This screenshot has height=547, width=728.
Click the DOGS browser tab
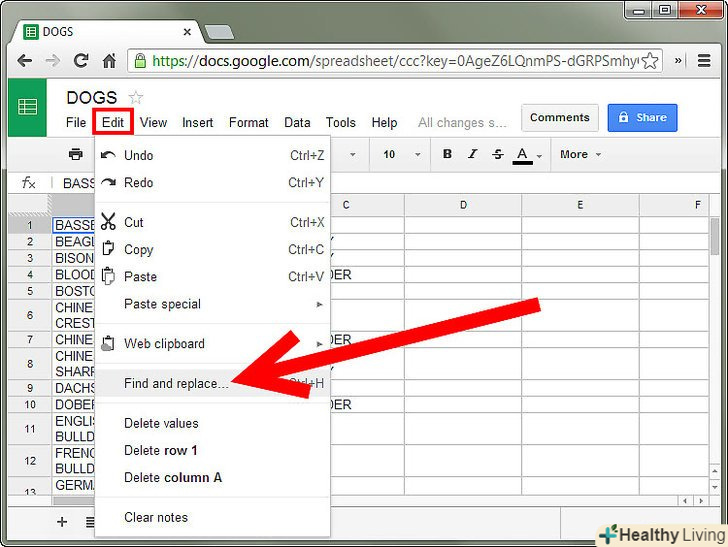point(107,32)
